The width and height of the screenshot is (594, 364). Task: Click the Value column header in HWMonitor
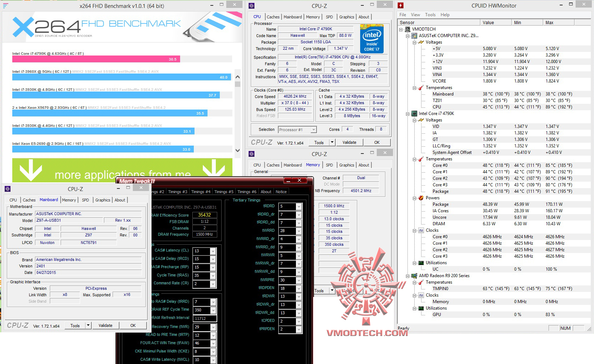[496, 22]
